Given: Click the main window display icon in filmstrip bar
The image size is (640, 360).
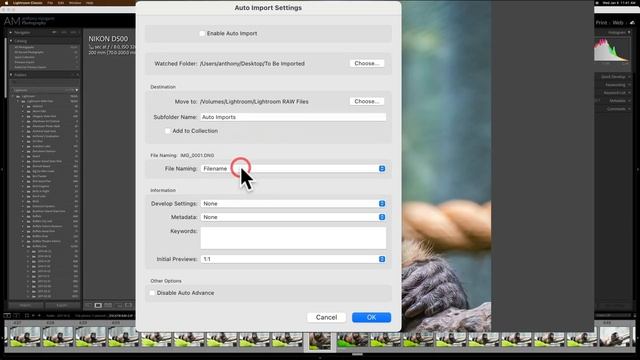Looking at the screenshot, I should click(7, 316).
